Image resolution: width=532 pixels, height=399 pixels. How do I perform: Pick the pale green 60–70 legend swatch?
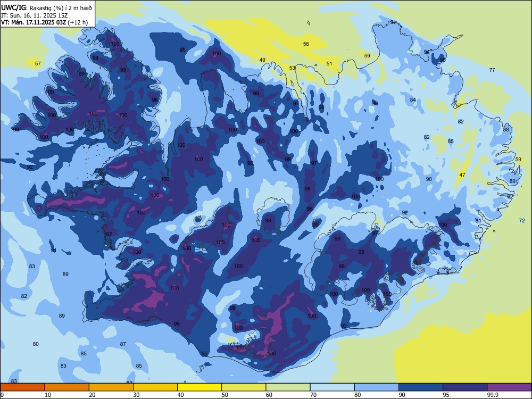coord(288,387)
